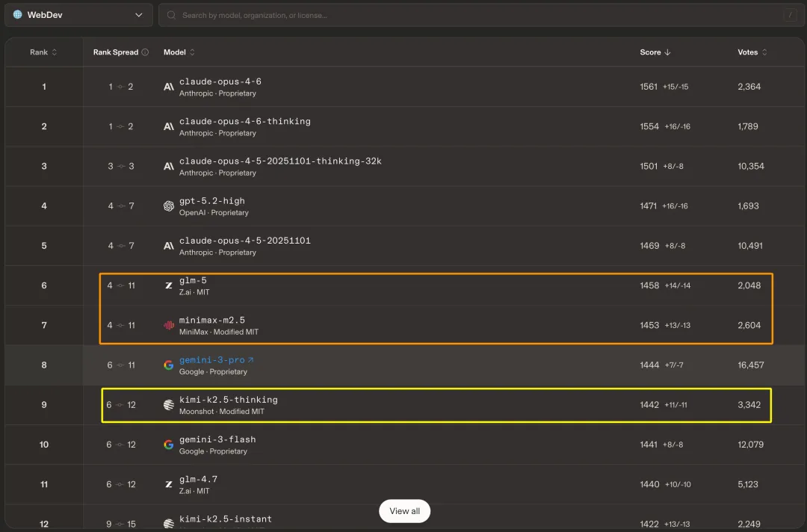Click the Google logo beside gemini-3-flash

pyautogui.click(x=169, y=445)
